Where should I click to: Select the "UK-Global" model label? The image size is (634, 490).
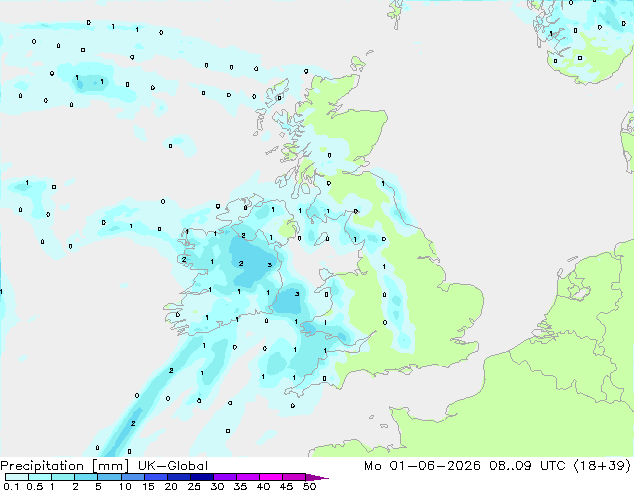pos(173,466)
